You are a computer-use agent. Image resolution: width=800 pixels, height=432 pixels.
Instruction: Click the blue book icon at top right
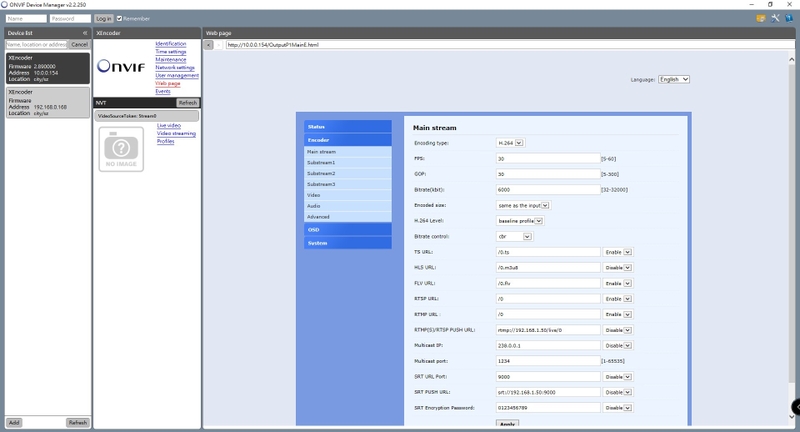[789, 18]
